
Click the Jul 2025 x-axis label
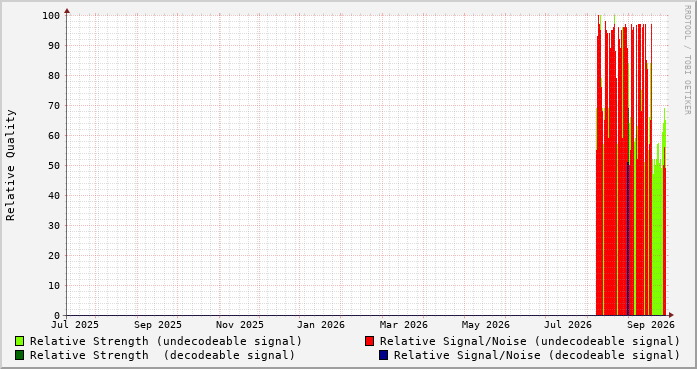[x=75, y=325]
